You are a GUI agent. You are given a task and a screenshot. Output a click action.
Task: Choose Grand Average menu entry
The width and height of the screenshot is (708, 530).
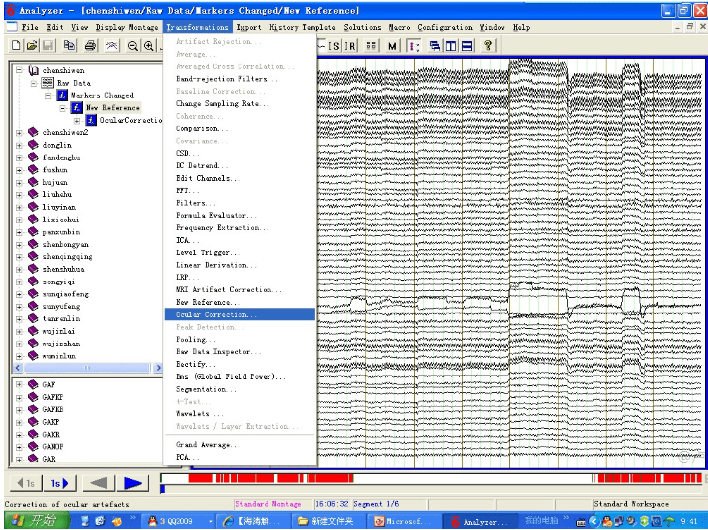point(240,445)
